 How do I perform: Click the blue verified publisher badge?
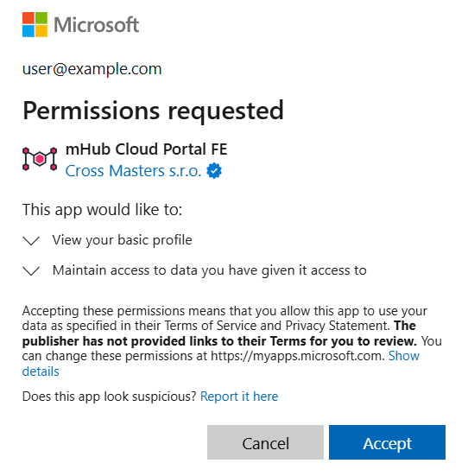click(x=214, y=170)
